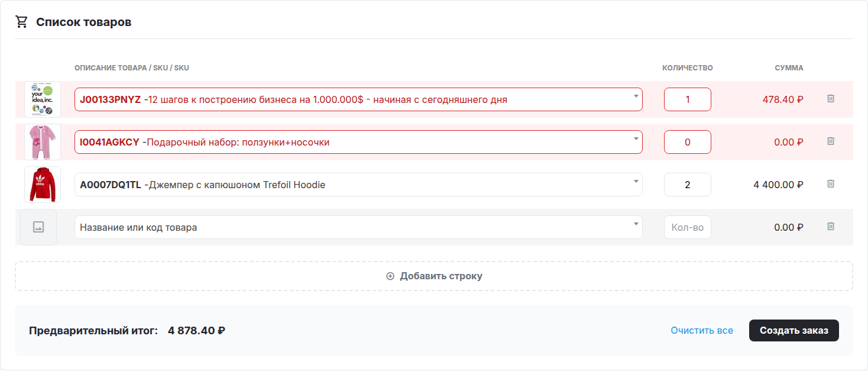Screen dimensions: 868x371
Task: Open the Название или код товара dropdown
Action: (x=358, y=227)
